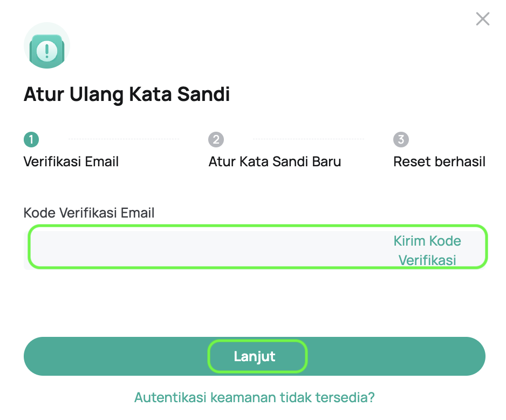506x420 pixels.
Task: Send code via Kirim Kode Verifikasi
Action: [427, 250]
